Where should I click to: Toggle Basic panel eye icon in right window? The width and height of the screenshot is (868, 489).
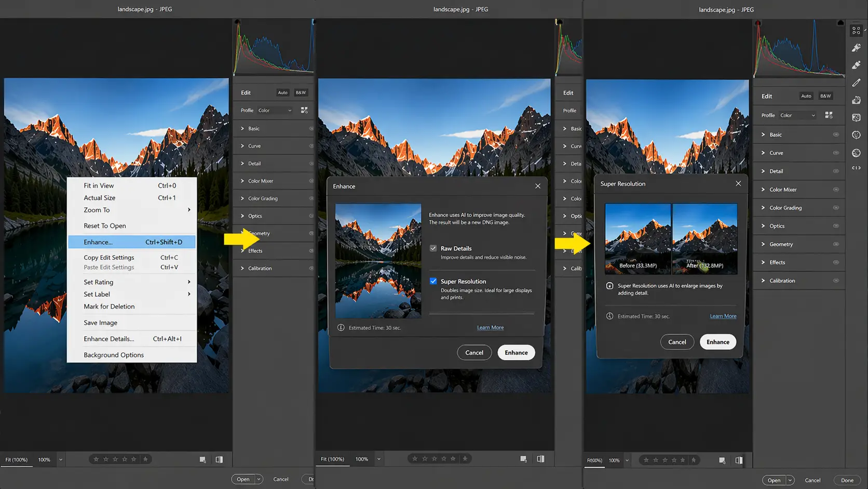(836, 135)
